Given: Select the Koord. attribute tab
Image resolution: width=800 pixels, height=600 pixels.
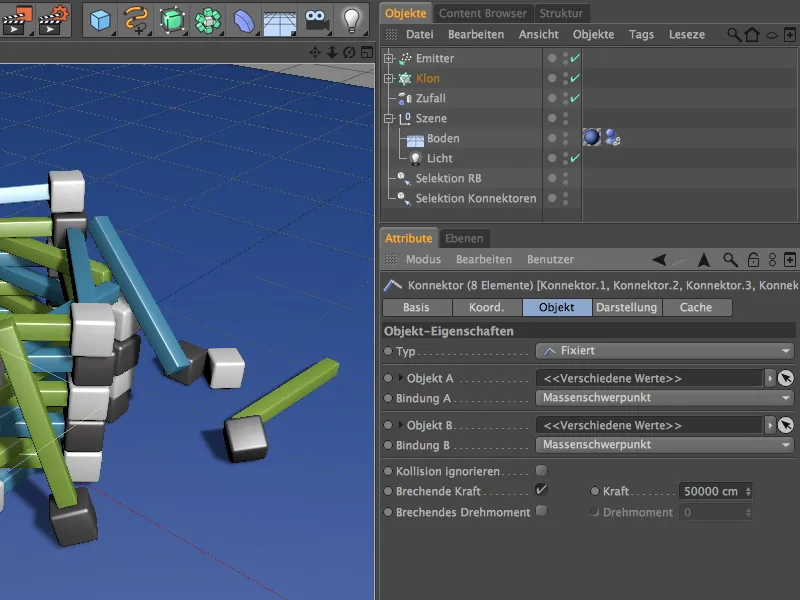Looking at the screenshot, I should point(487,307).
